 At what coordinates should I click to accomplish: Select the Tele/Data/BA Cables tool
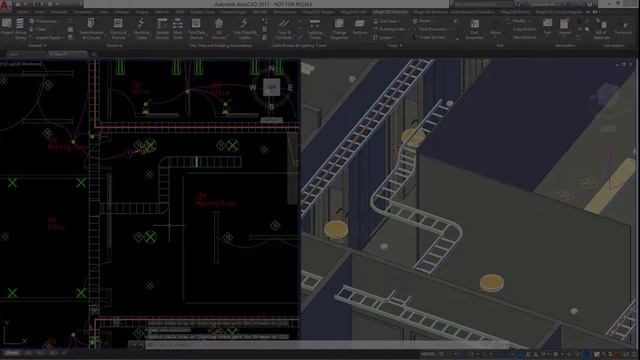tap(244, 29)
